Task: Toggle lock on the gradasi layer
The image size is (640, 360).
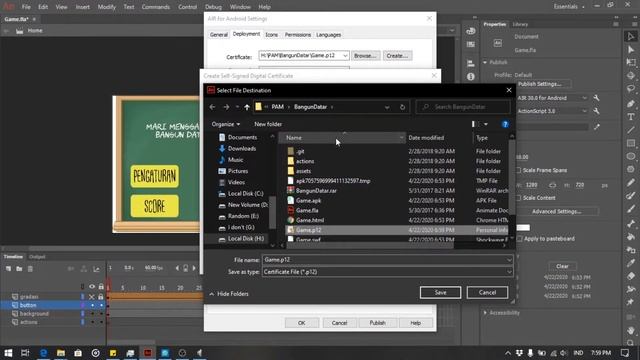Action: coord(100,297)
